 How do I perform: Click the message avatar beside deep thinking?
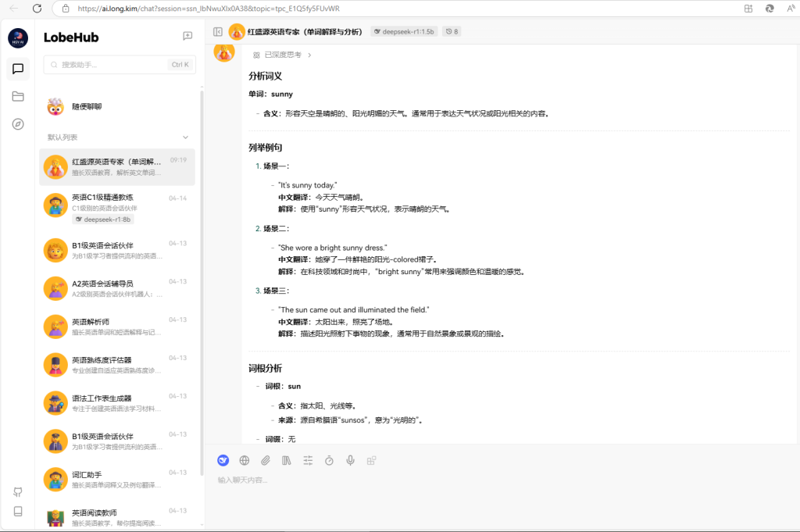click(x=224, y=52)
